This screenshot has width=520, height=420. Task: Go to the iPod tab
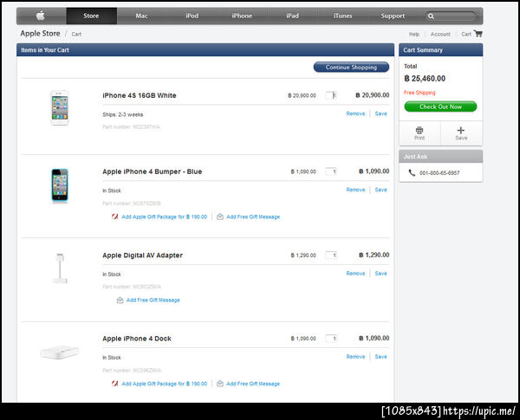tap(192, 16)
